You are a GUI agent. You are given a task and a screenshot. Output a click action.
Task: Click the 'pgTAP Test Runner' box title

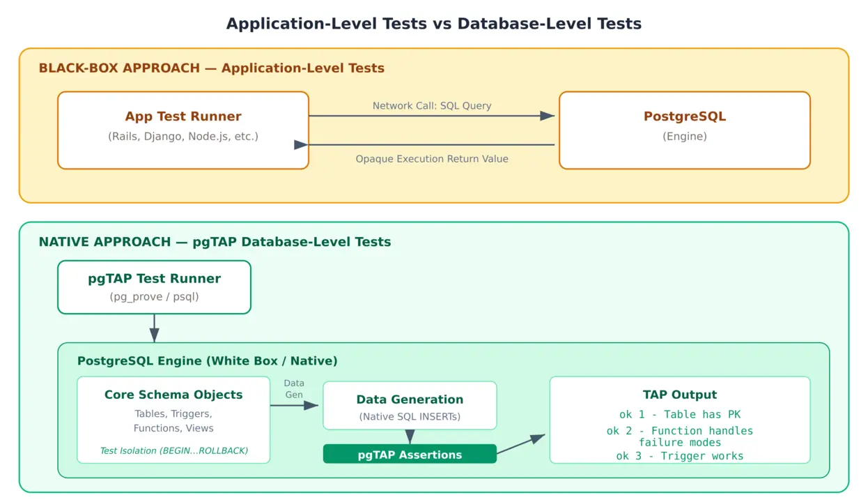coord(154,279)
